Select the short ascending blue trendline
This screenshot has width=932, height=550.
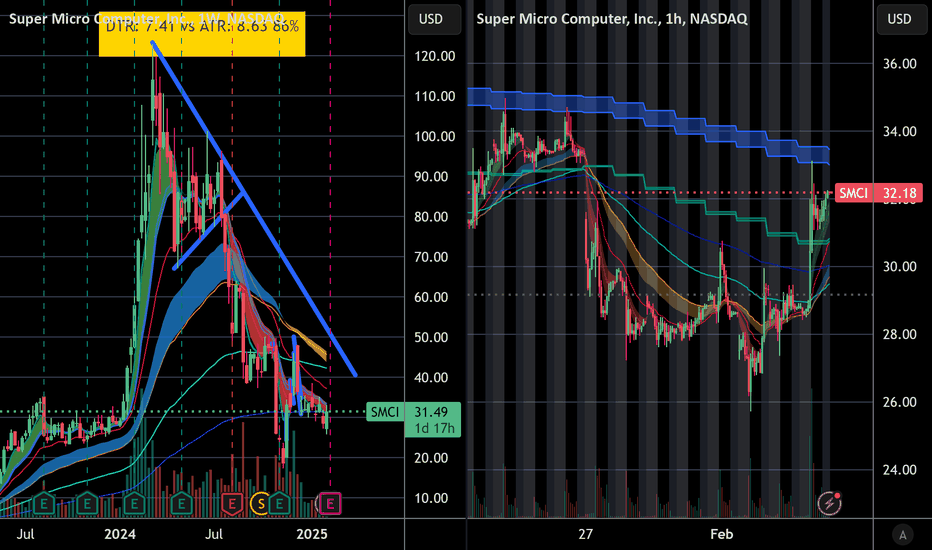tap(209, 231)
